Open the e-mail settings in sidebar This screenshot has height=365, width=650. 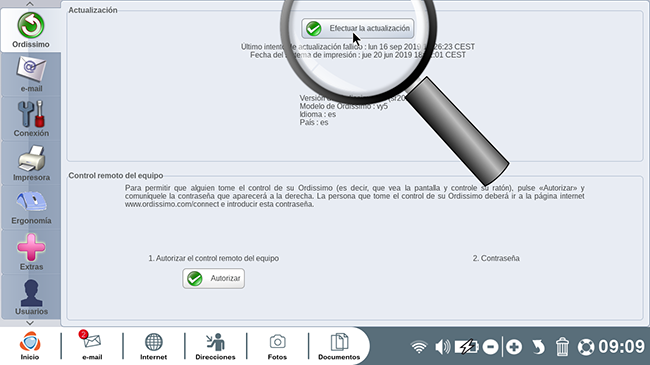(31, 75)
